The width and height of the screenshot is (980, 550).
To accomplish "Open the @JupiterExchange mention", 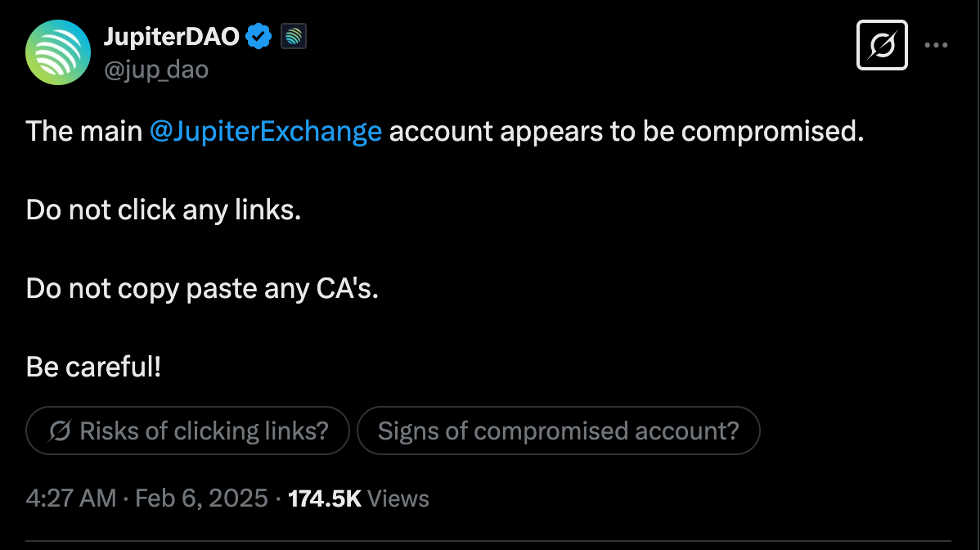I will [266, 131].
